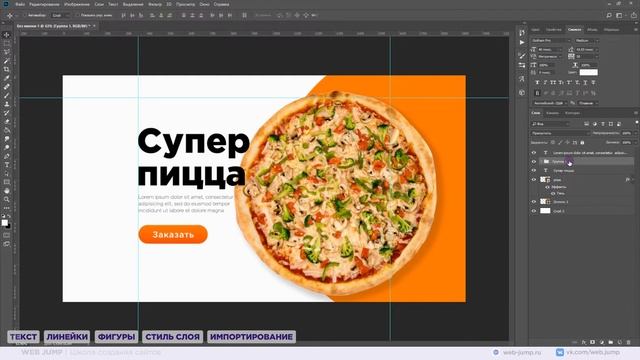The image size is (640, 360).
Task: Select the Pen tool
Action: [x=7, y=156]
